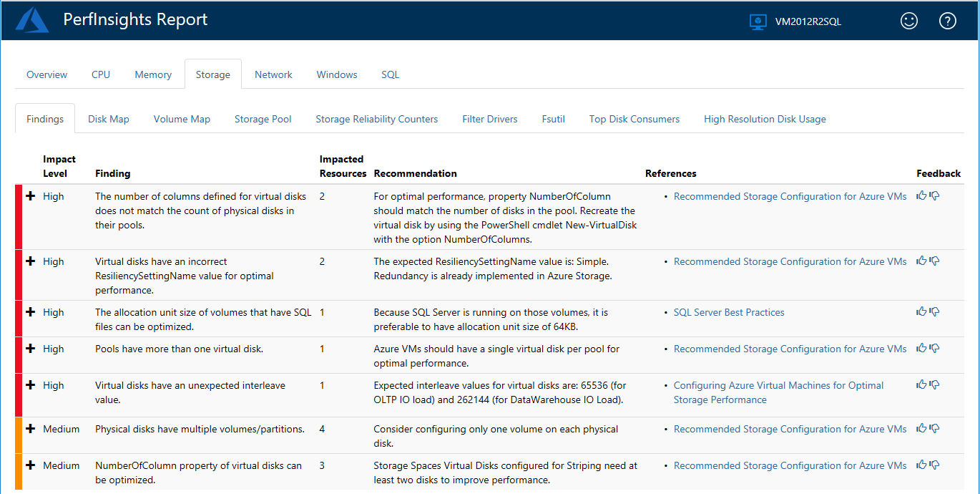
Task: Select the Findings sub-tab
Action: [x=45, y=119]
